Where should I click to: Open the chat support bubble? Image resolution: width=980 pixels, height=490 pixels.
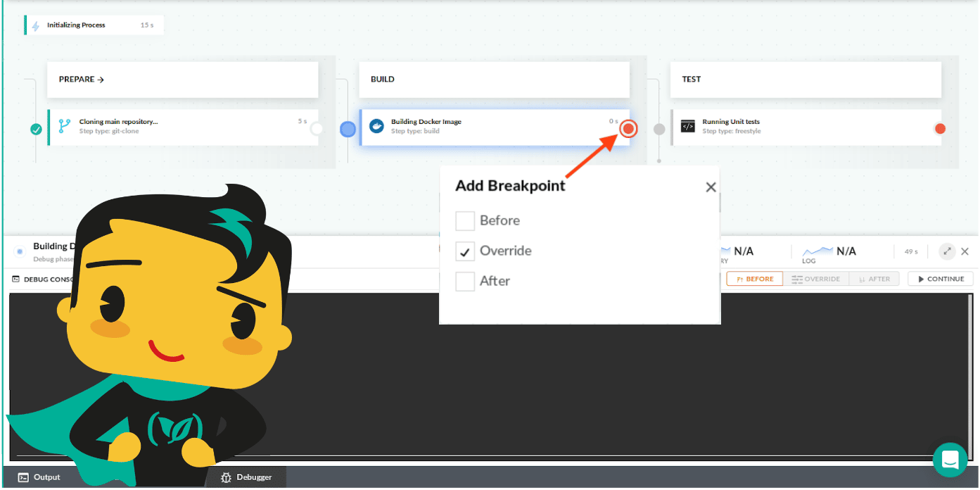point(950,460)
